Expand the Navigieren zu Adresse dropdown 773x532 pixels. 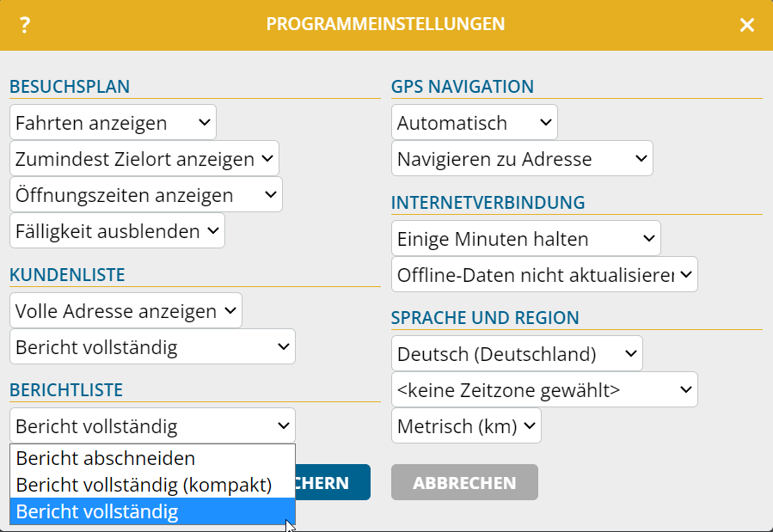[522, 159]
